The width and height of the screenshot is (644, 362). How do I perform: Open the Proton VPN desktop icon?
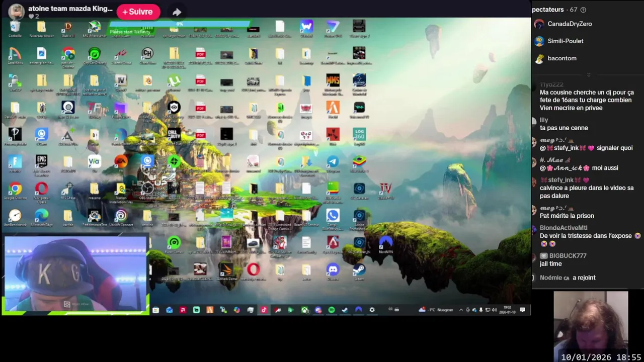click(333, 29)
